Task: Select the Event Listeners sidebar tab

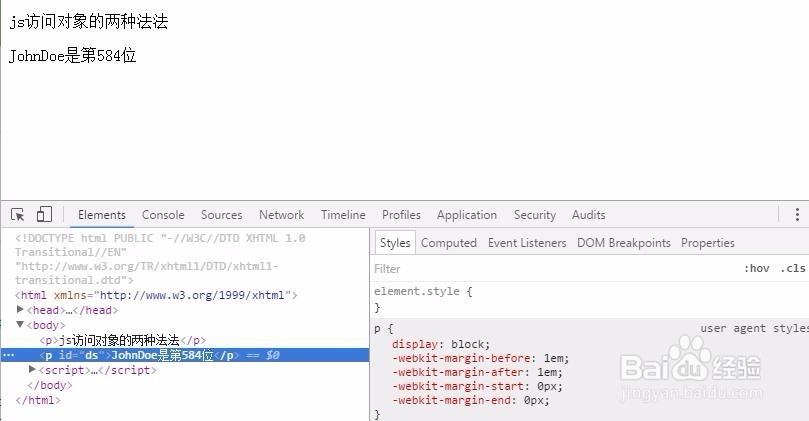Action: [x=527, y=243]
